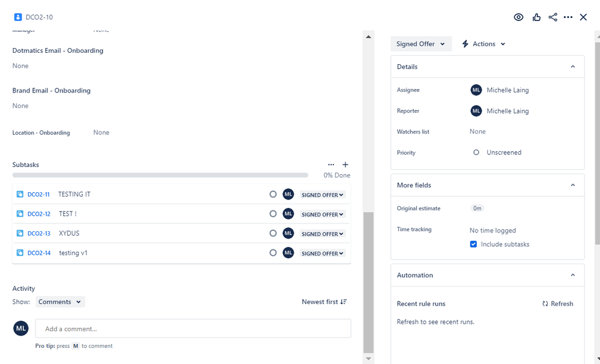600x364 pixels.
Task: Click the subtask icon for DCO2-13
Action: (20, 234)
